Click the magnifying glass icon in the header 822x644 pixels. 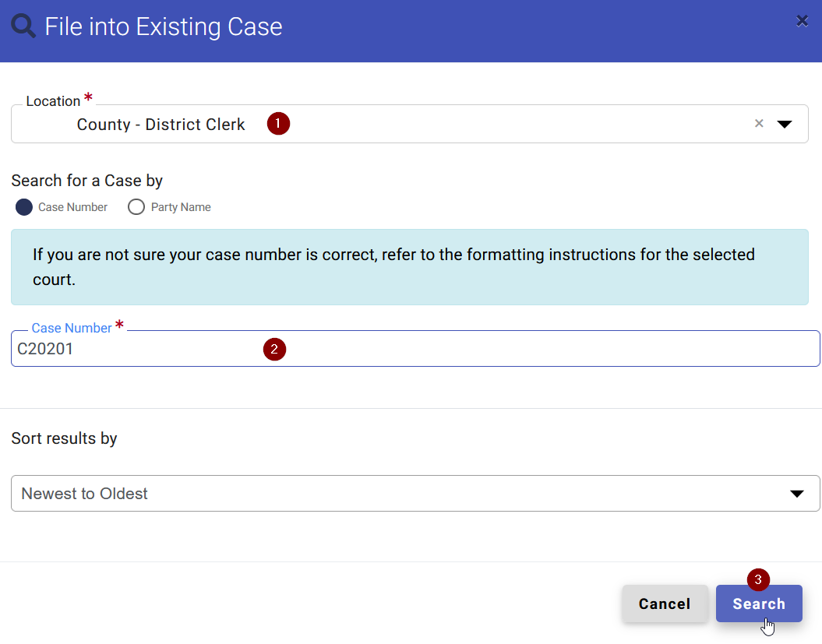pyautogui.click(x=23, y=26)
